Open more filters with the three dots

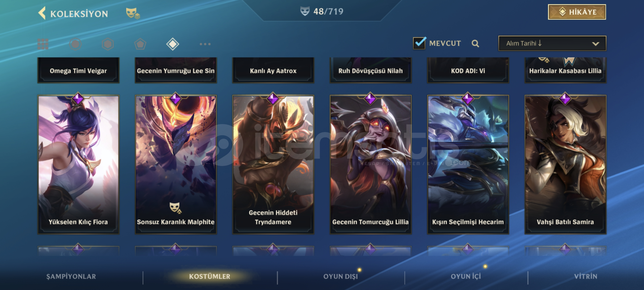pyautogui.click(x=205, y=44)
